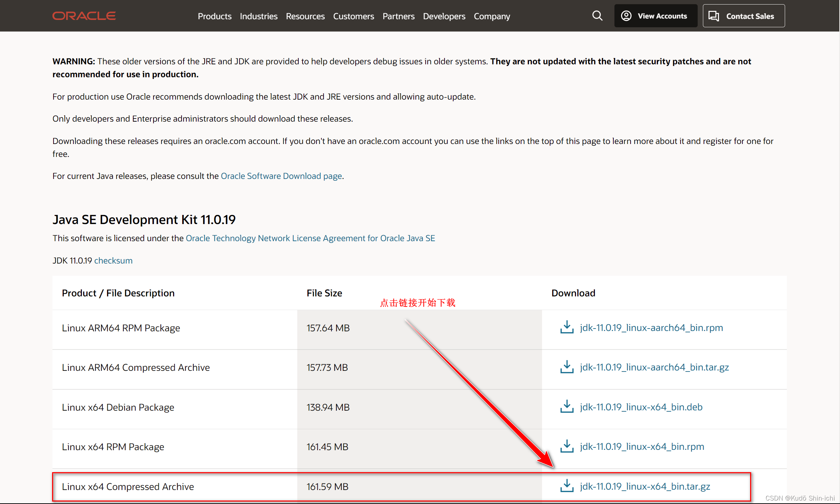
Task: Click the 'Java SE Development Kit 11.0.19' heading
Action: pyautogui.click(x=144, y=219)
